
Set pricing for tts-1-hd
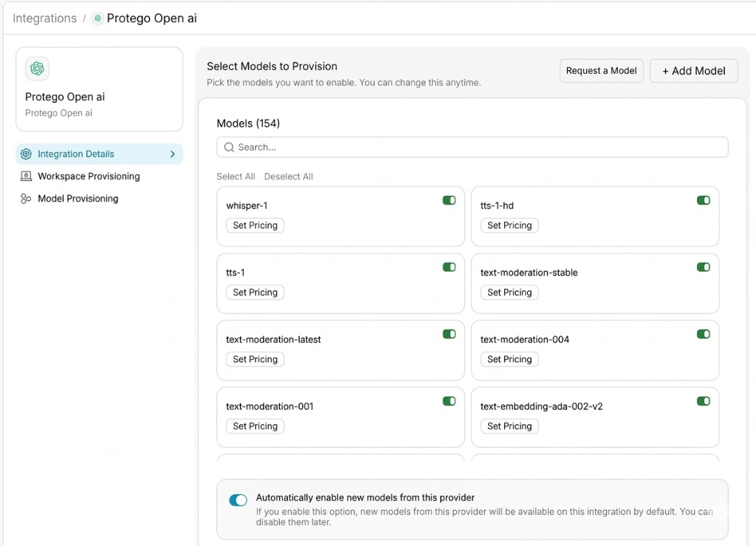tap(509, 225)
